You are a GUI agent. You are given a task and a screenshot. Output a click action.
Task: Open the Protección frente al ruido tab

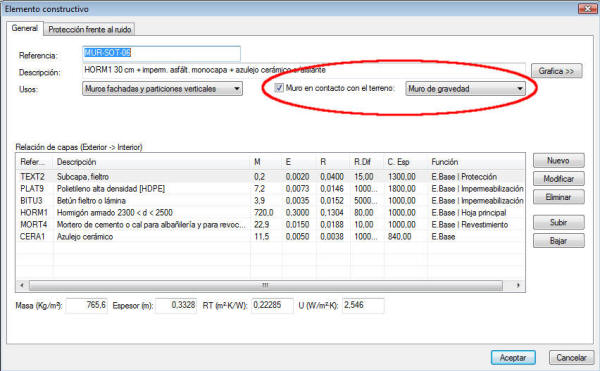click(x=90, y=29)
